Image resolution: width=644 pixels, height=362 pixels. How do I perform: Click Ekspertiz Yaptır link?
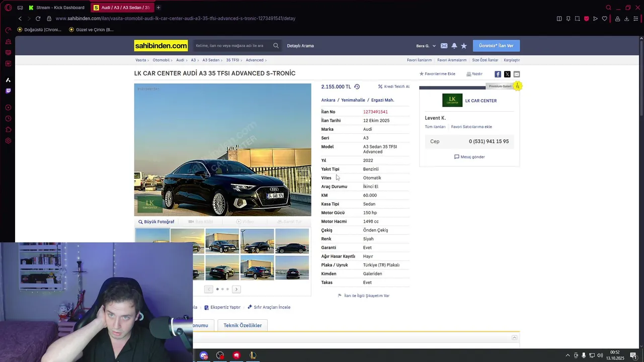coord(222,307)
